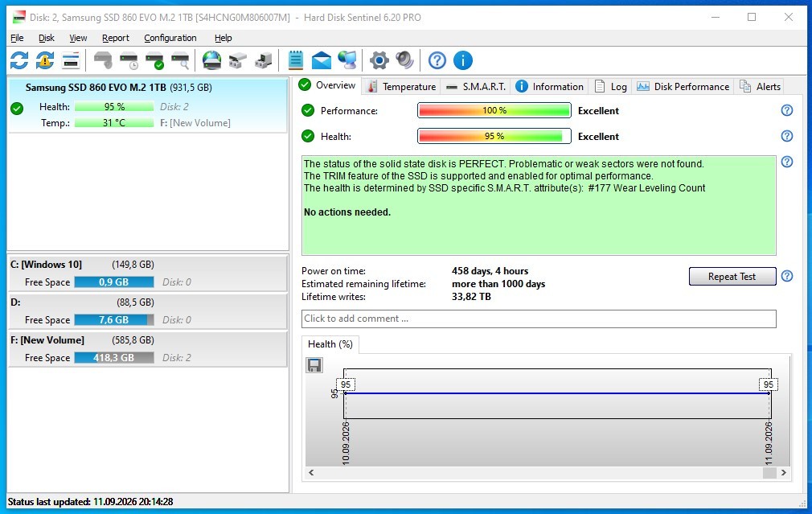
Task: Click the 31 °C temperature bar
Action: click(x=114, y=123)
